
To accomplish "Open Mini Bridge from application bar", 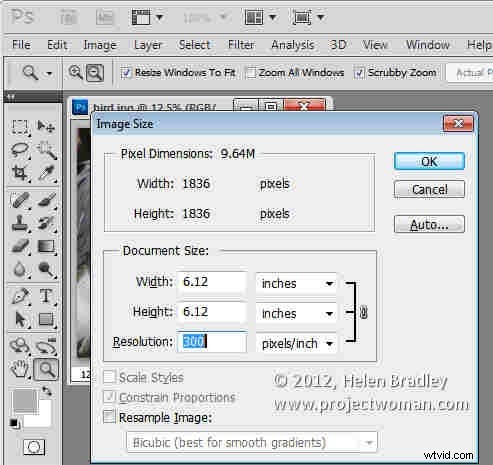I will point(105,17).
